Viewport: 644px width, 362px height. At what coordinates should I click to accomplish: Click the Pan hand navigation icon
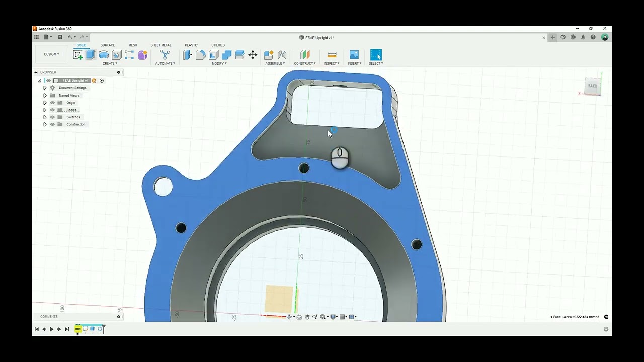pos(307,317)
